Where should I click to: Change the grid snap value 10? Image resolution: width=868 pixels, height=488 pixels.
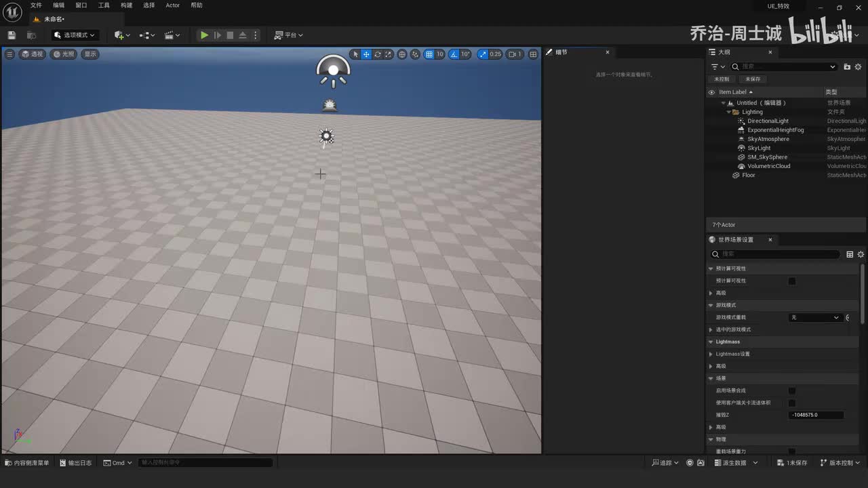[440, 54]
